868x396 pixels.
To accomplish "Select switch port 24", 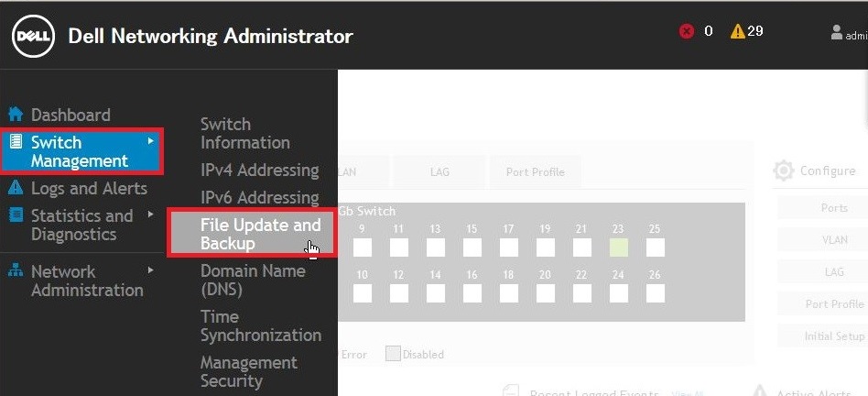I will pyautogui.click(x=619, y=293).
